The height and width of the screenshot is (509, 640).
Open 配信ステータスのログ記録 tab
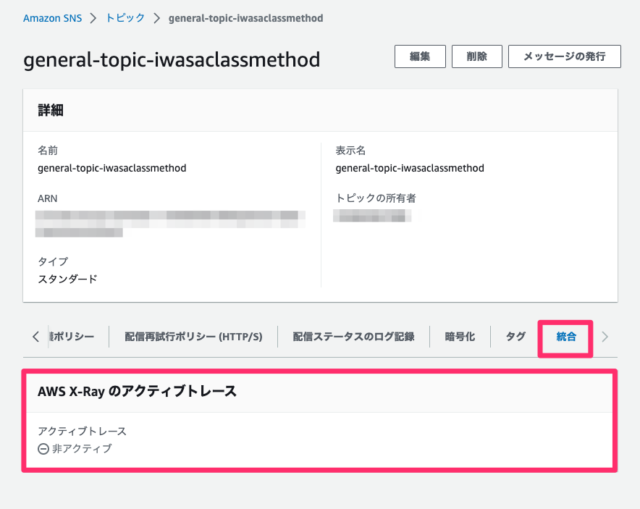pos(353,337)
